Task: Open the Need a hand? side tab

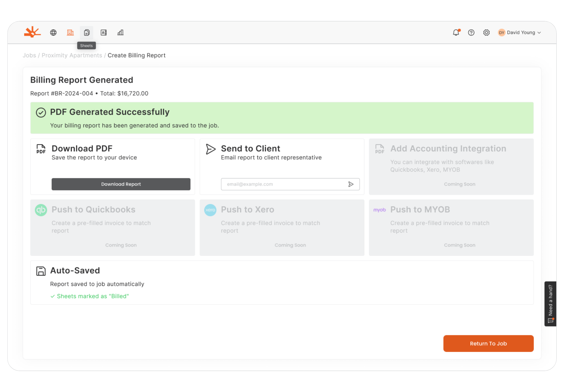Action: [551, 304]
